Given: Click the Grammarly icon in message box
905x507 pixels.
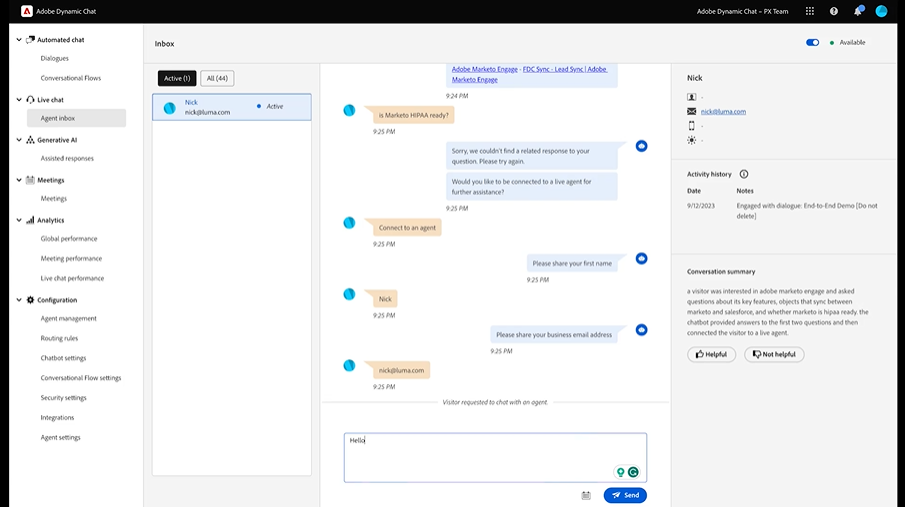Looking at the screenshot, I should point(633,472).
